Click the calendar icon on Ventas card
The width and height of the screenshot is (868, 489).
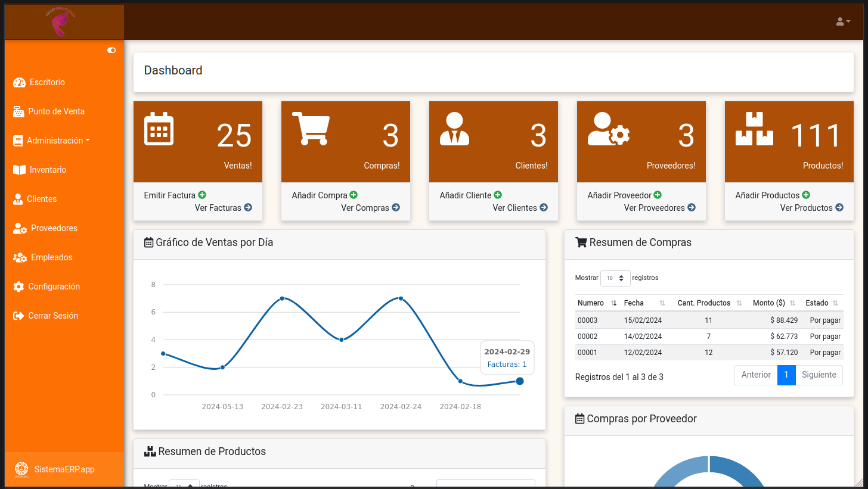[x=159, y=129]
